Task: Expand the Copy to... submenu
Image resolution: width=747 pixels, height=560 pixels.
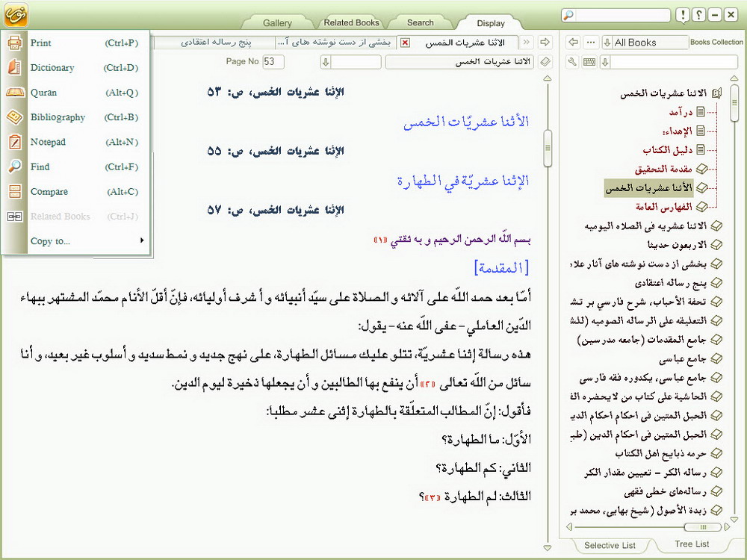Action: 75,241
